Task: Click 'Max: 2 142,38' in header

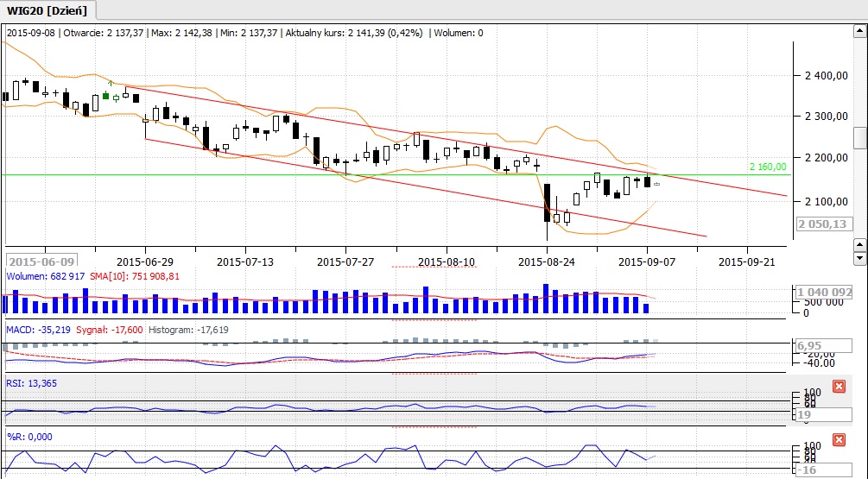Action: (181, 33)
